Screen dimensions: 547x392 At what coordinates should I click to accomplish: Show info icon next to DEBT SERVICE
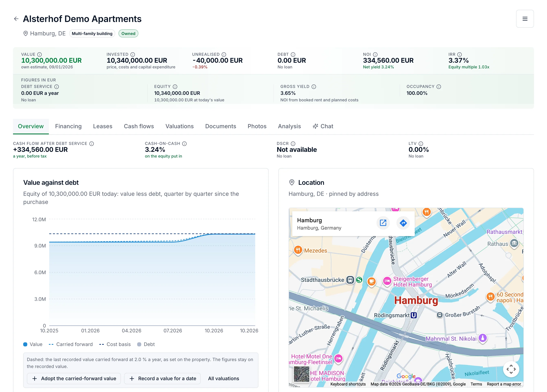click(57, 87)
